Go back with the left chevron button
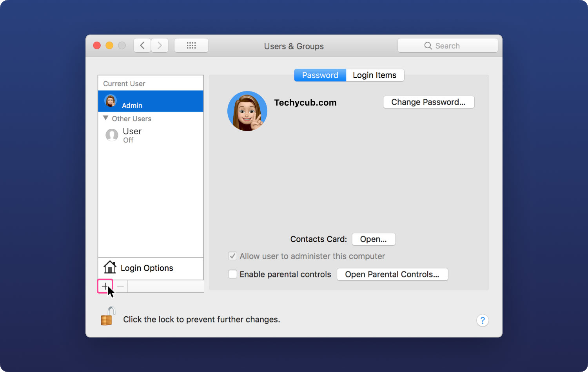Screen dimensions: 588x372 pyautogui.click(x=142, y=46)
